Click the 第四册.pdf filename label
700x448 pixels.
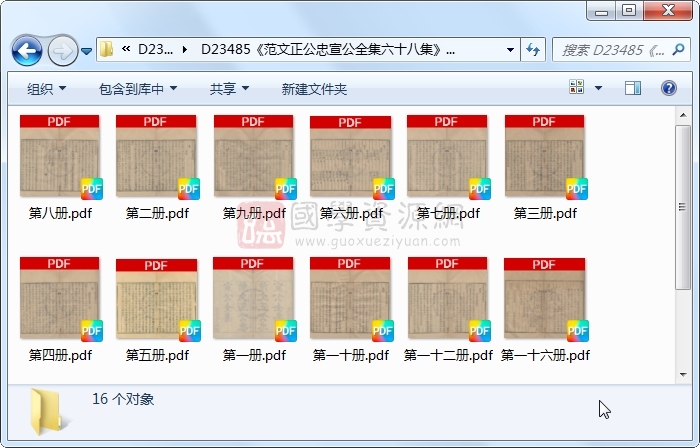[x=60, y=355]
